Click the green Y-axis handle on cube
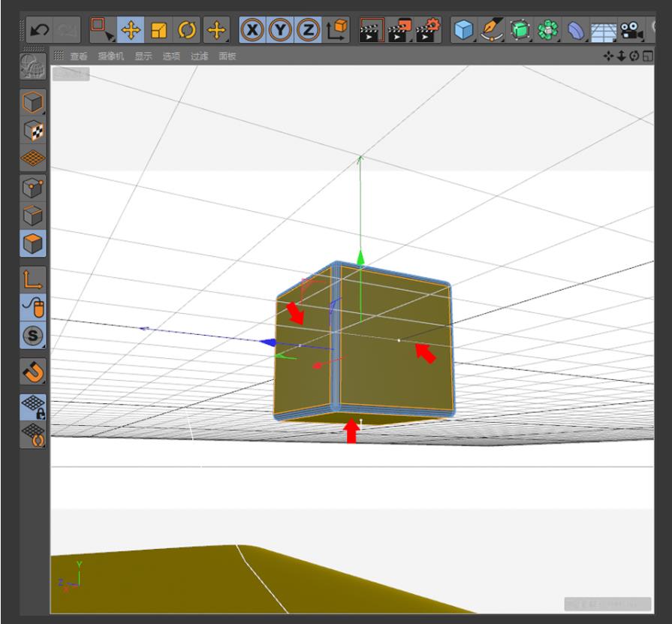The height and width of the screenshot is (624, 672). pyautogui.click(x=360, y=259)
